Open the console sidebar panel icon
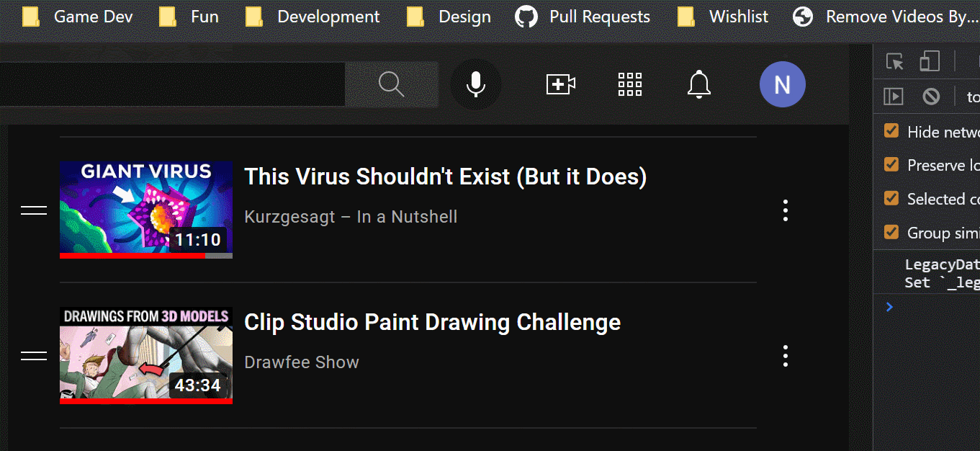Screen dimensions: 980x451 tap(893, 96)
